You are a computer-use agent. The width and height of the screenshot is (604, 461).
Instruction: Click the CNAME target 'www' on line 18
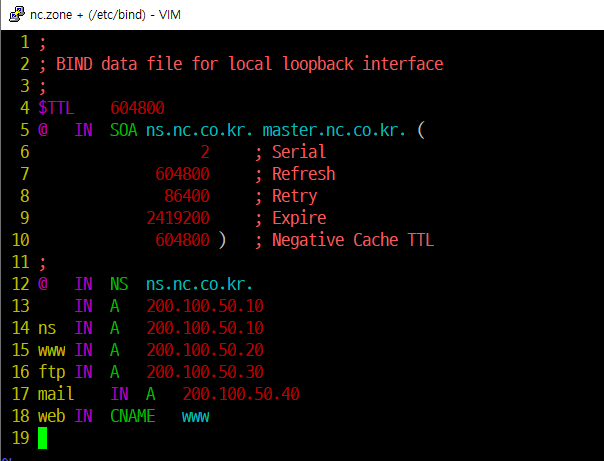[196, 417]
